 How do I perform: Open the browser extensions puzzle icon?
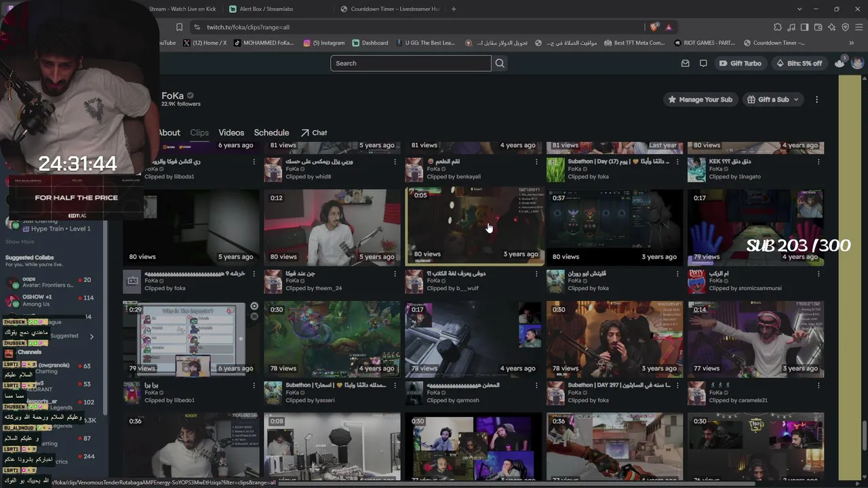pos(778,27)
